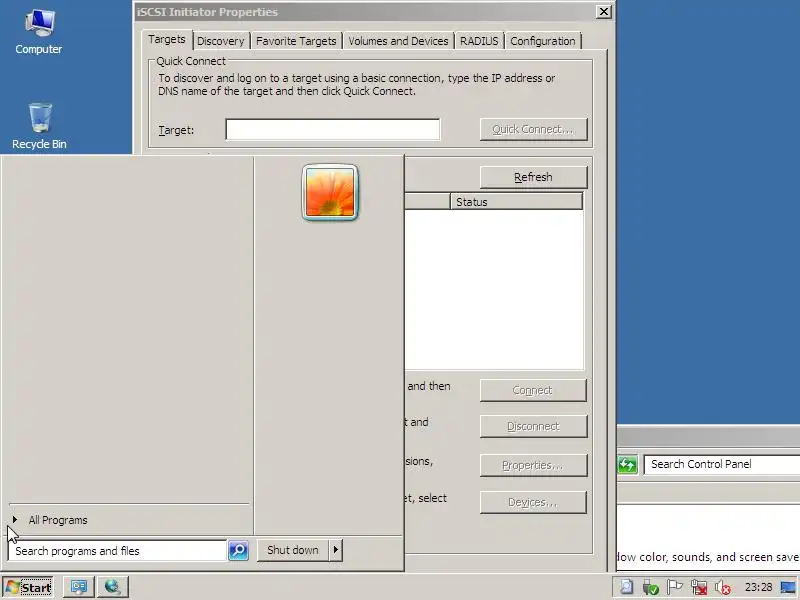Switch to the Targets tab
This screenshot has width=800, height=600.
(x=166, y=39)
